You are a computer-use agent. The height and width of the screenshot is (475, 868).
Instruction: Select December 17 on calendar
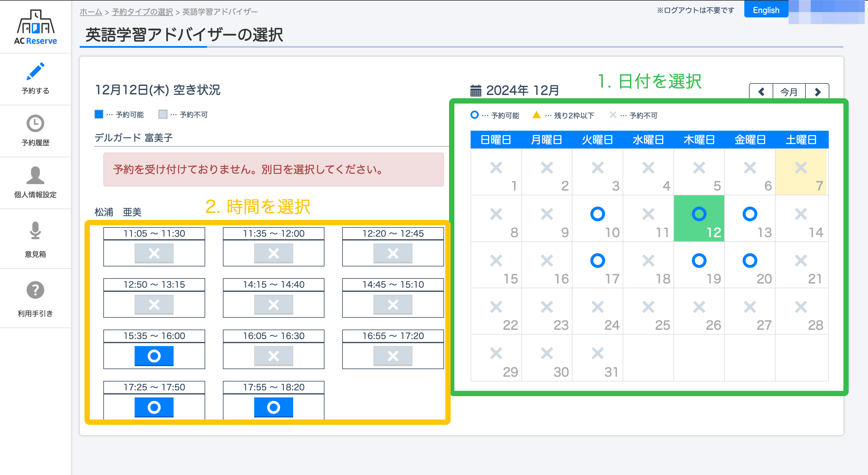pos(598,265)
